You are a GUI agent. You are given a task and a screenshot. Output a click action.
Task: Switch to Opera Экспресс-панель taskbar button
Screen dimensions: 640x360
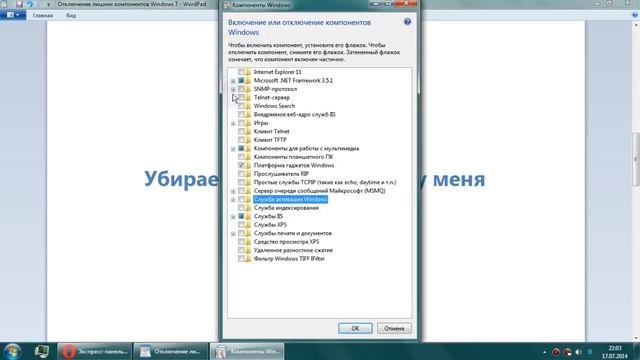coord(94,351)
